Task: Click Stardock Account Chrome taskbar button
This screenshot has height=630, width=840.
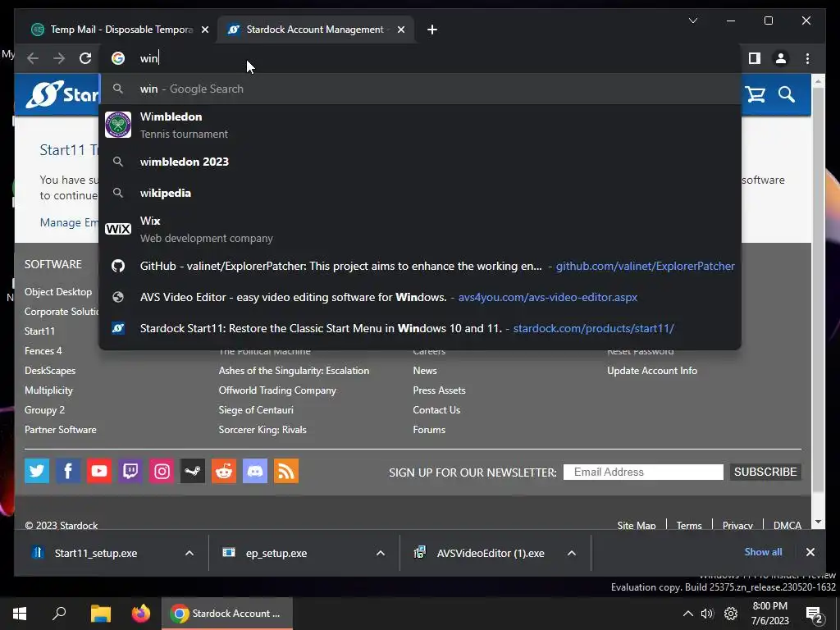Action: point(227,614)
